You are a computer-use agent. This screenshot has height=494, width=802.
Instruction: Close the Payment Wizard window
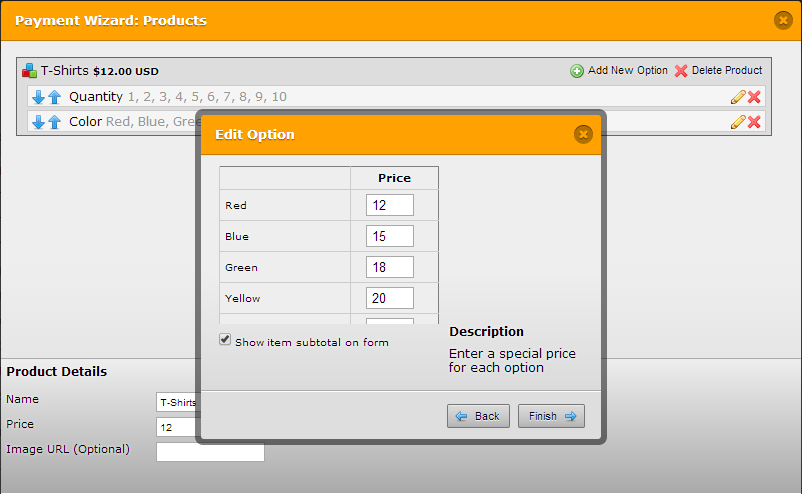coord(783,20)
